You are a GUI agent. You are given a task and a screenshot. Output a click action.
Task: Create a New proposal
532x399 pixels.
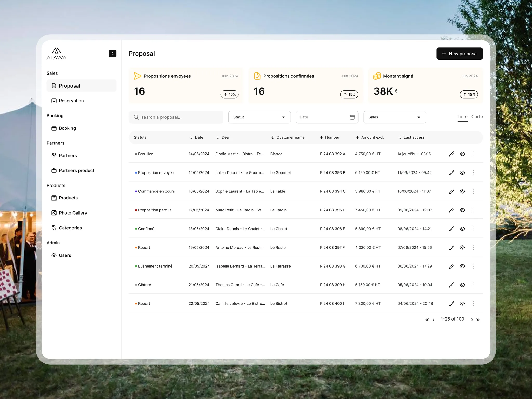(460, 54)
